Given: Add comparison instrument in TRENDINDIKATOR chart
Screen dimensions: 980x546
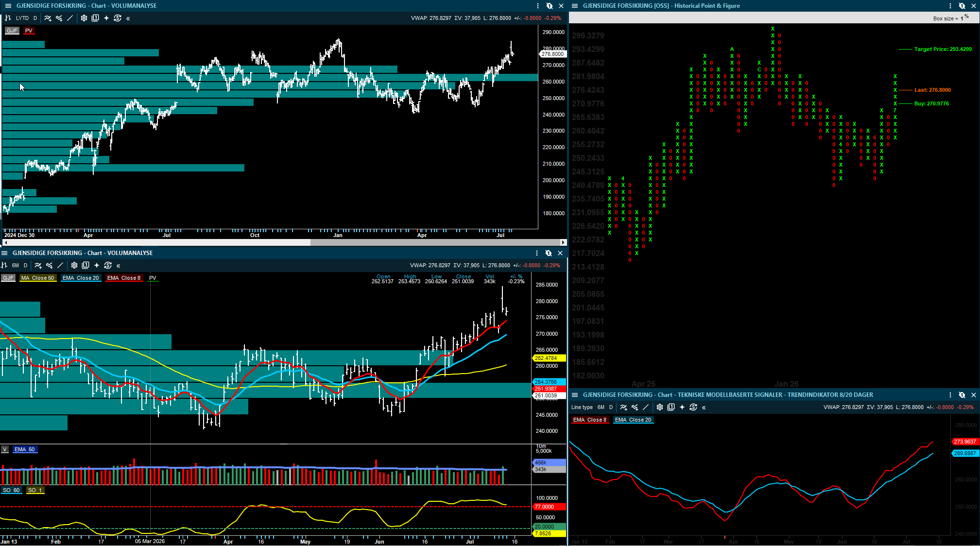Looking at the screenshot, I should point(635,407).
